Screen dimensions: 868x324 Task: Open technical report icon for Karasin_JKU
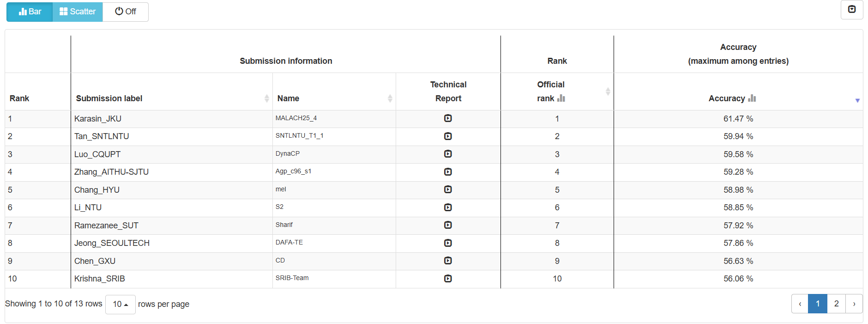(448, 118)
